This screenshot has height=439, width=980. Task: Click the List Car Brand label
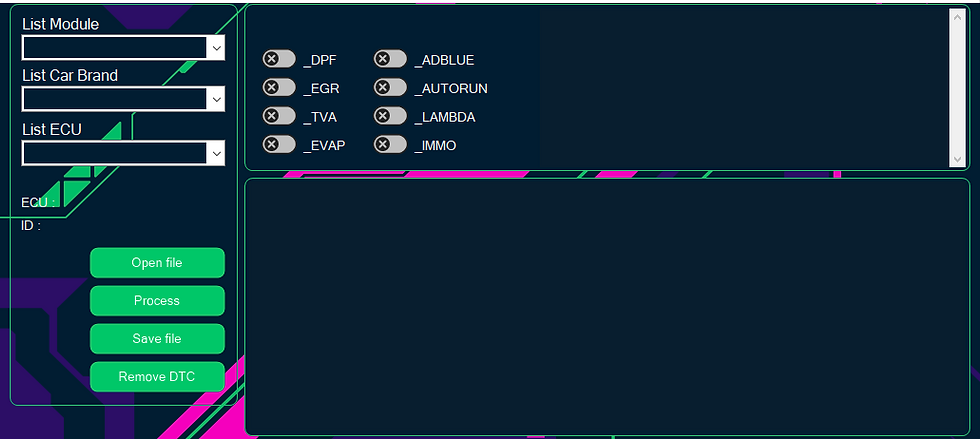tap(70, 76)
